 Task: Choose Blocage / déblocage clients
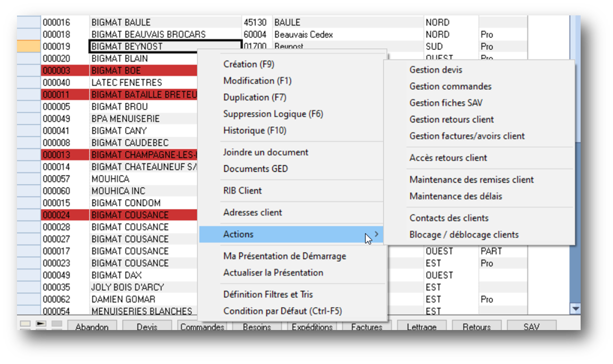click(x=464, y=235)
